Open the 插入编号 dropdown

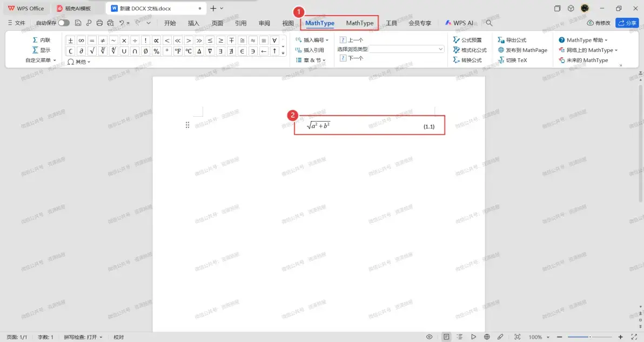(312, 40)
